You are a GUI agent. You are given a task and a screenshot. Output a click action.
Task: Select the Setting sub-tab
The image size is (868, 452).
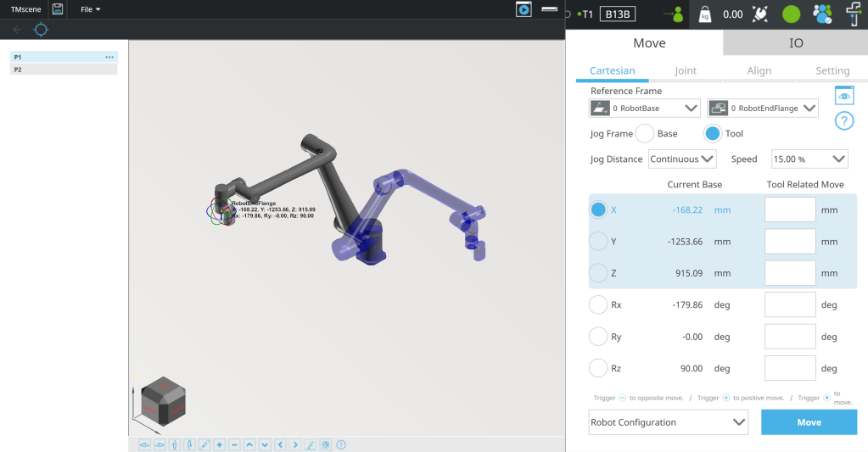point(832,71)
